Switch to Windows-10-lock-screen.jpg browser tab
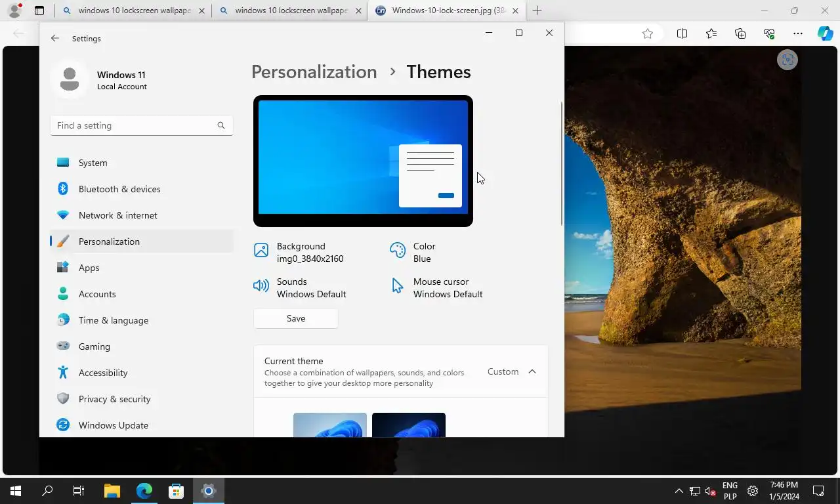Screen dimensions: 840x504 tap(448, 10)
